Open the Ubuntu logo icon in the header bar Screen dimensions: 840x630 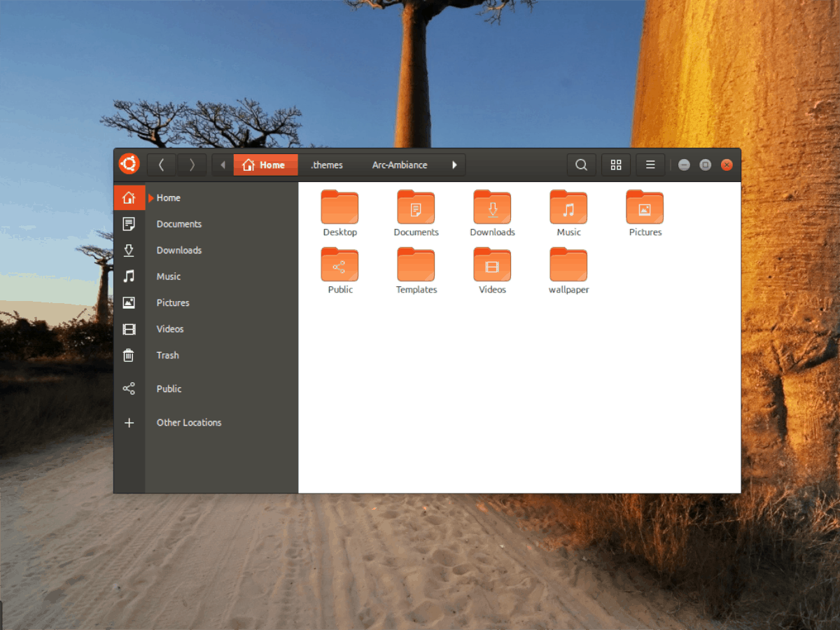pos(129,164)
